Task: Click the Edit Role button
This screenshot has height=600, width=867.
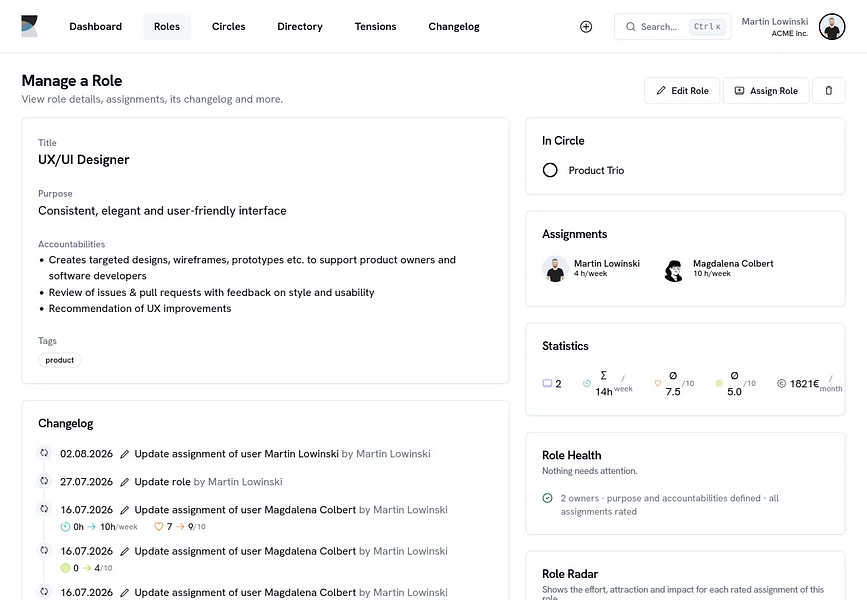Action: (x=682, y=91)
